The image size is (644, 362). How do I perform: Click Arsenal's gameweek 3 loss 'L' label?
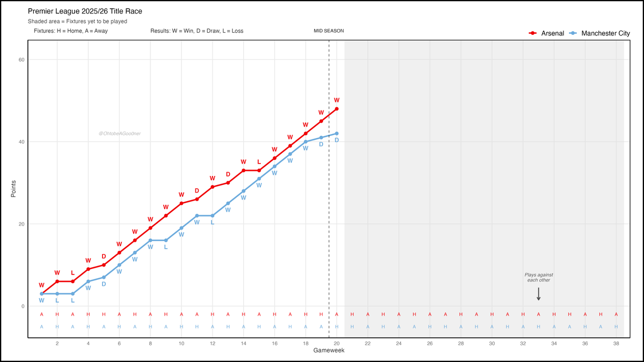(x=73, y=273)
